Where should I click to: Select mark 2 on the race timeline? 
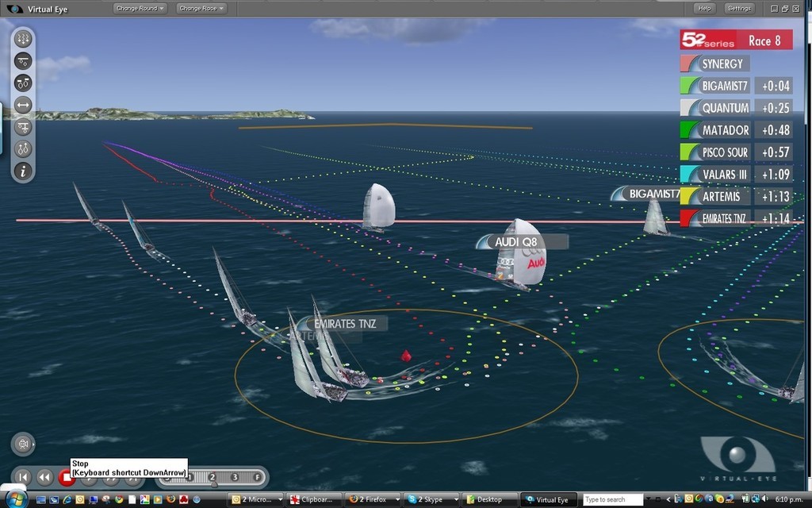click(x=213, y=477)
